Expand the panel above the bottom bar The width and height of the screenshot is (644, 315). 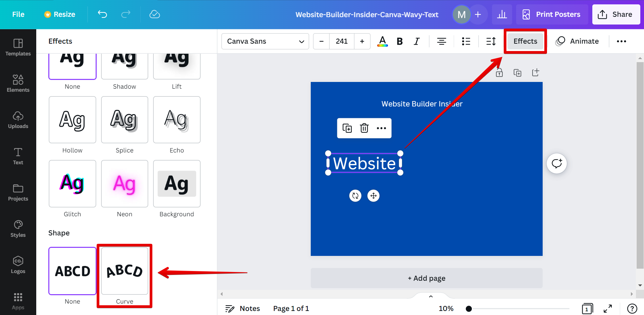click(431, 296)
